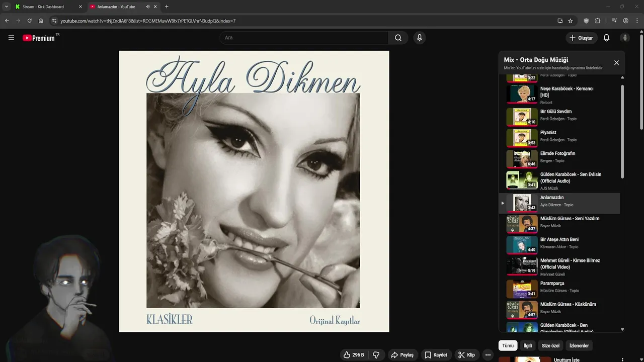Viewport: 644px width, 362px height.
Task: Open Chrome three-dot menu
Action: pyautogui.click(x=637, y=21)
